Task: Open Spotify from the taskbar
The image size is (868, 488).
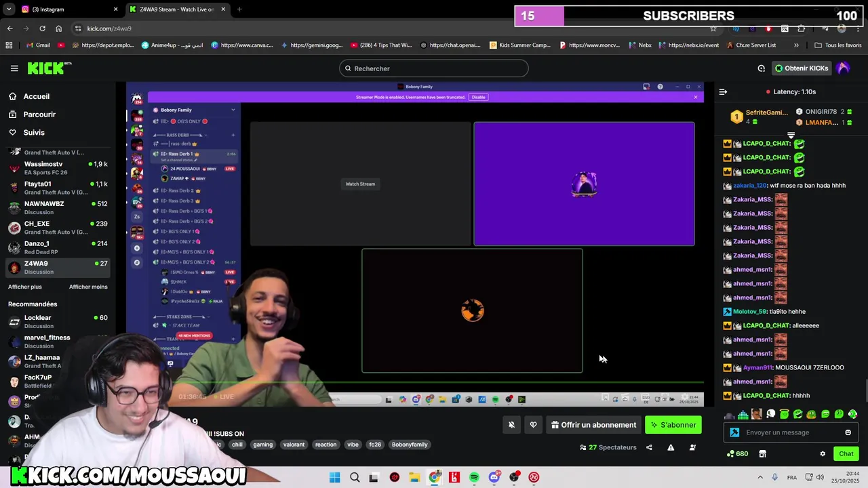Action: 474,477
